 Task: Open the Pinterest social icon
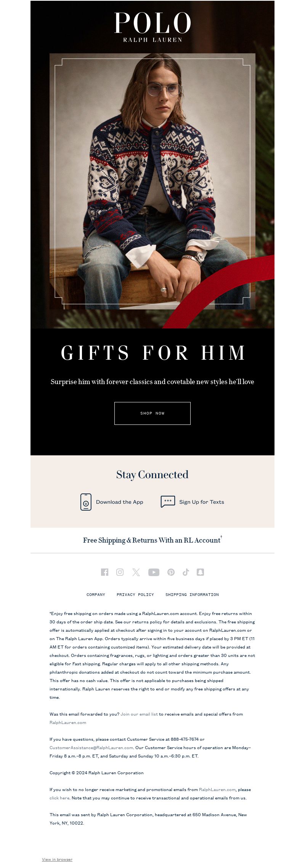point(171,572)
